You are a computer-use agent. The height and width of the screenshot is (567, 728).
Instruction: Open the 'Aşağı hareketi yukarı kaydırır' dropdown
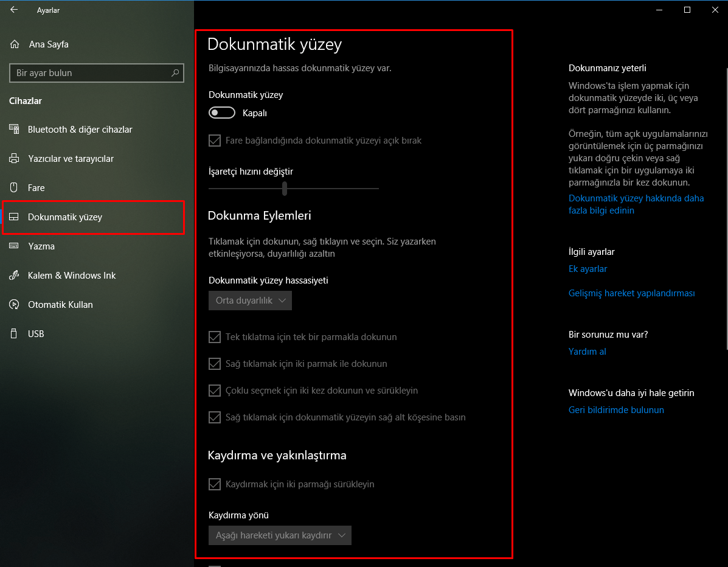pos(280,535)
